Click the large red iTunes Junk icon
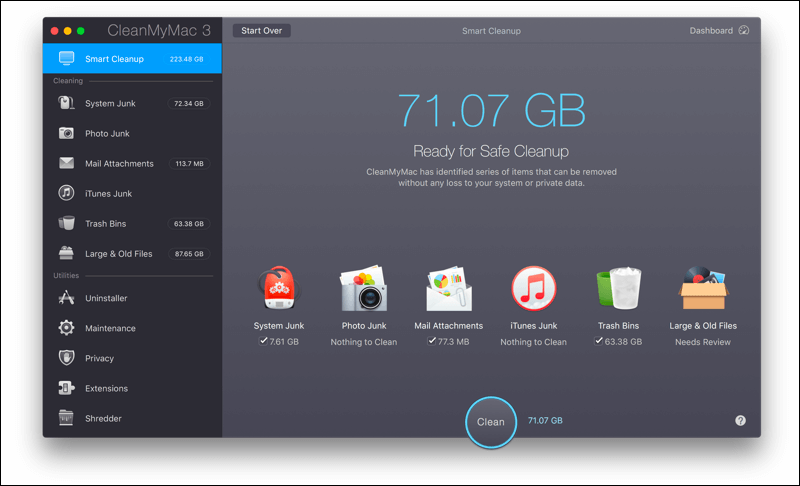Screen dimensions: 800x486 534,288
